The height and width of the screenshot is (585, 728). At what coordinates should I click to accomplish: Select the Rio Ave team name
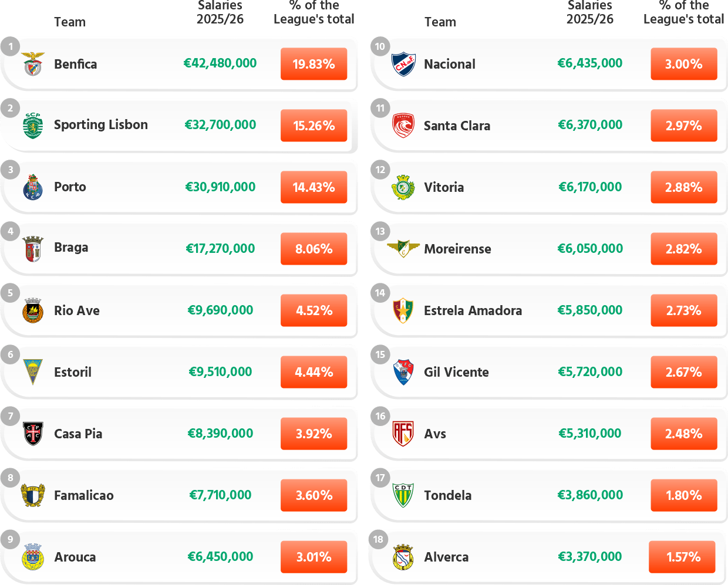pyautogui.click(x=77, y=310)
